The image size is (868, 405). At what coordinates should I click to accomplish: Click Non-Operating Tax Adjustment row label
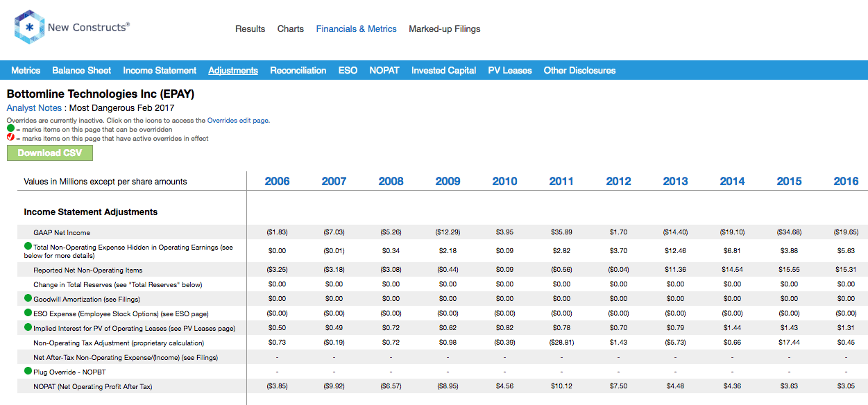tap(119, 343)
